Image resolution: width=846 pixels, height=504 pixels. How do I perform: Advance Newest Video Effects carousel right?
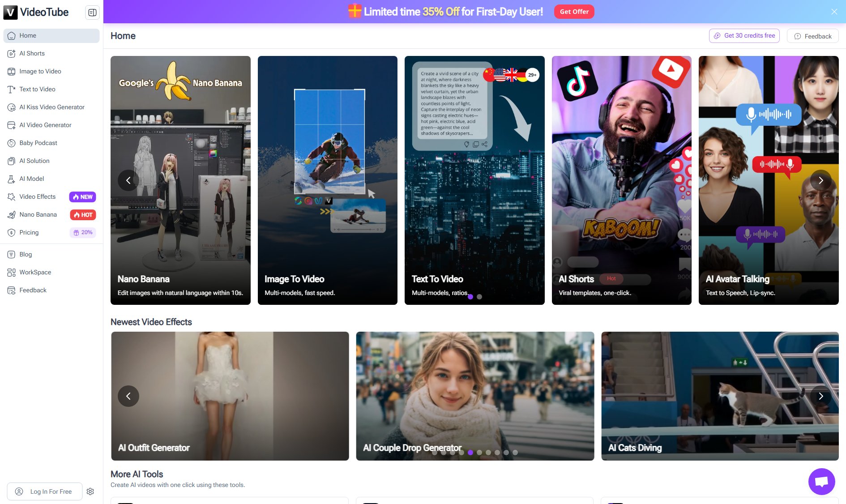coord(820,396)
